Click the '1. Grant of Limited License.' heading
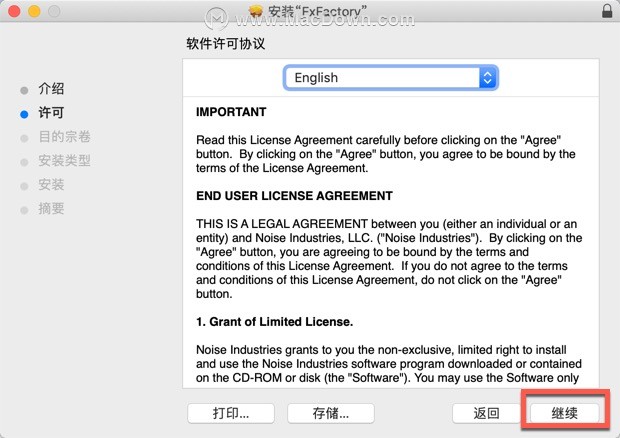The image size is (620, 438). (274, 322)
